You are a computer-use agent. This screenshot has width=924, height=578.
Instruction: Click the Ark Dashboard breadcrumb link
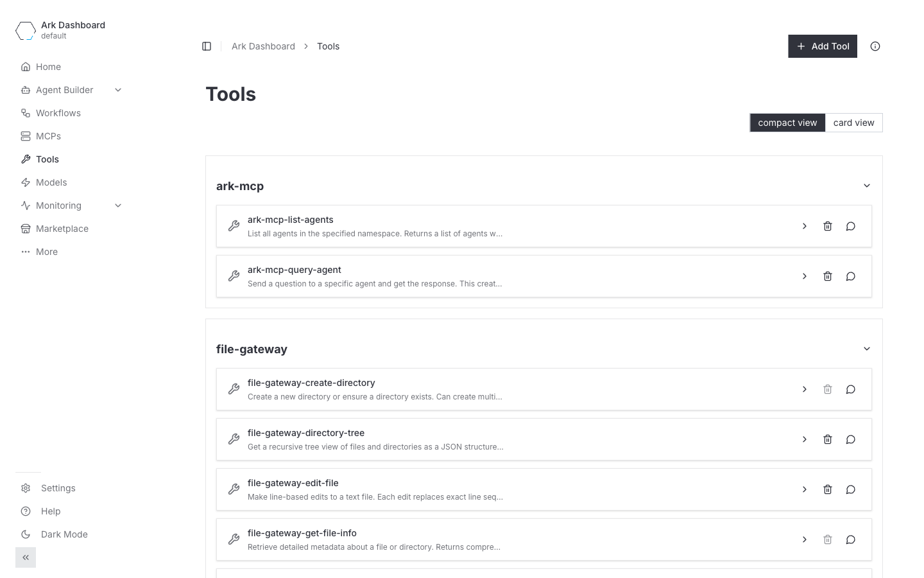pyautogui.click(x=263, y=46)
